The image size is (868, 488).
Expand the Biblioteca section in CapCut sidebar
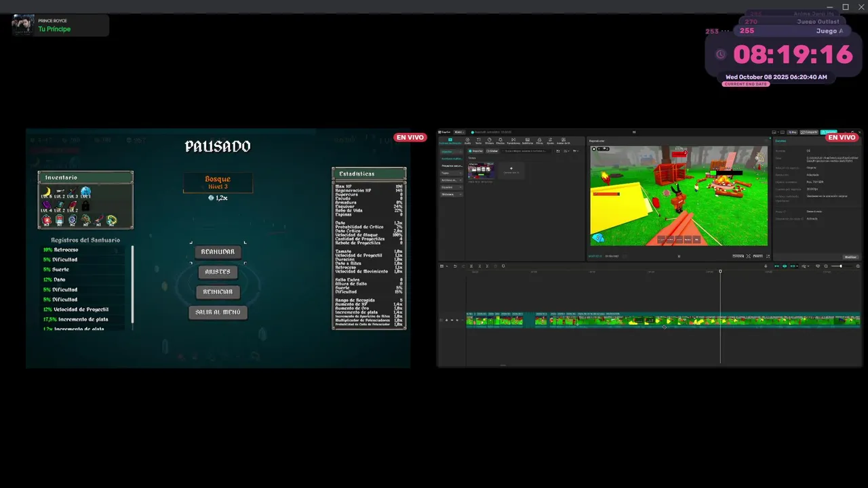pos(452,195)
